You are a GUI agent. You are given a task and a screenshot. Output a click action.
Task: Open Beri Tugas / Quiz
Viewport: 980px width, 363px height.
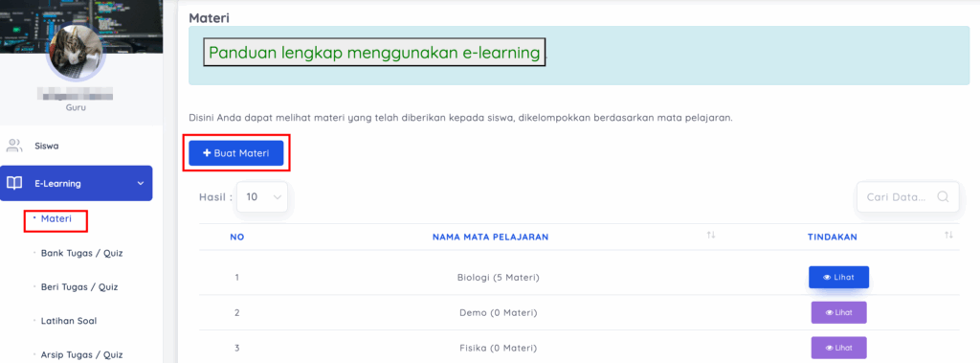tap(79, 287)
